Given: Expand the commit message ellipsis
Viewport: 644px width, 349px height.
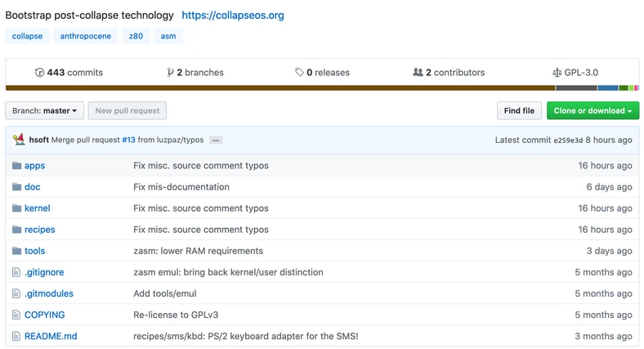Looking at the screenshot, I should (216, 141).
